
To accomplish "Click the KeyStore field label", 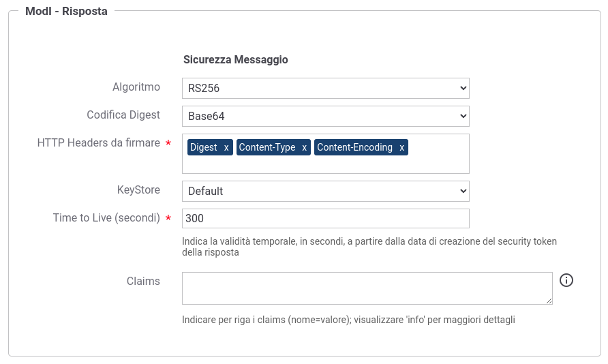I will [138, 190].
